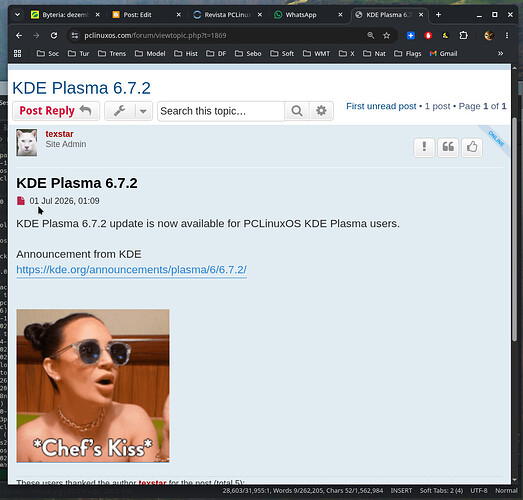This screenshot has width=523, height=500.
Task: Click the red post permalink icon
Action: 21,201
